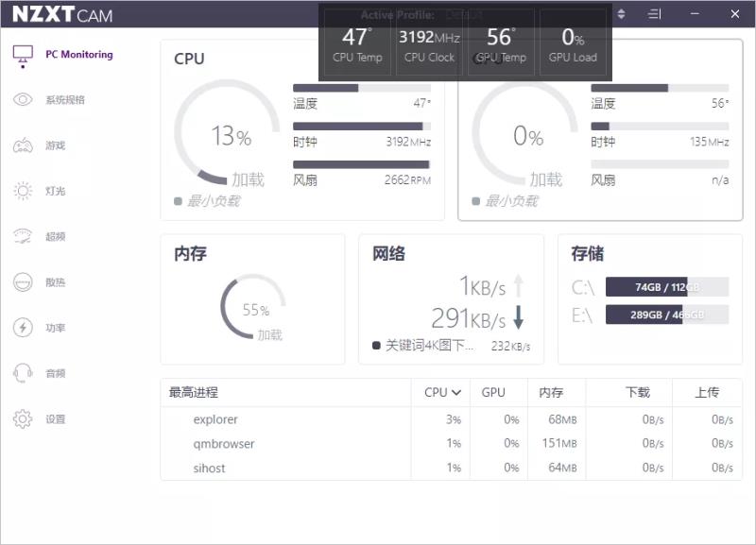Click the 关键词4K图下... network process entry
Viewport: 756px width, 545px height.
click(x=451, y=346)
